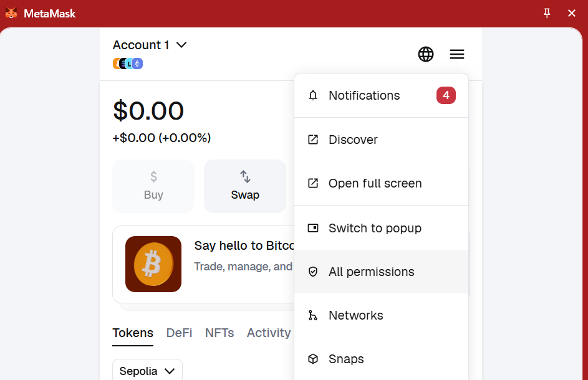Image resolution: width=588 pixels, height=380 pixels.
Task: Expand the Account 1 selector
Action: [x=150, y=45]
